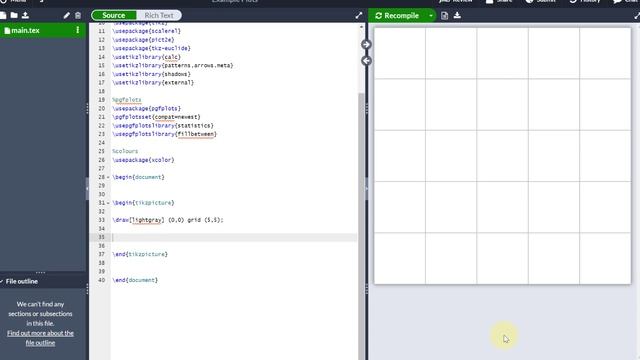This screenshot has height=360, width=640.
Task: Click the %colours comment line
Action: coord(125,151)
